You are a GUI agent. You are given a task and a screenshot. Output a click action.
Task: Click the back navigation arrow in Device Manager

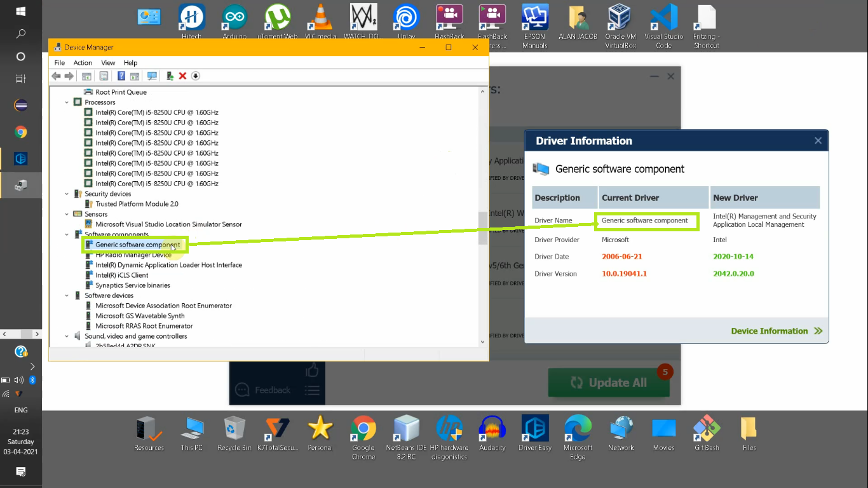(56, 76)
